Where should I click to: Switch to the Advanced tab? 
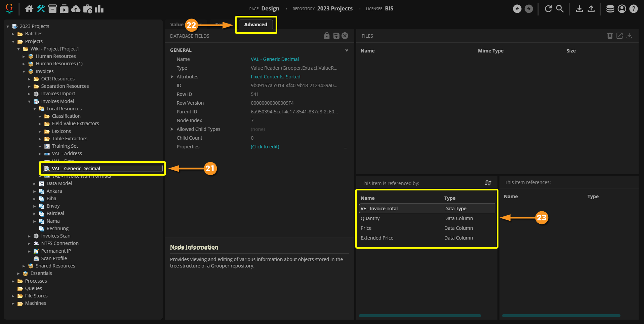tap(255, 25)
